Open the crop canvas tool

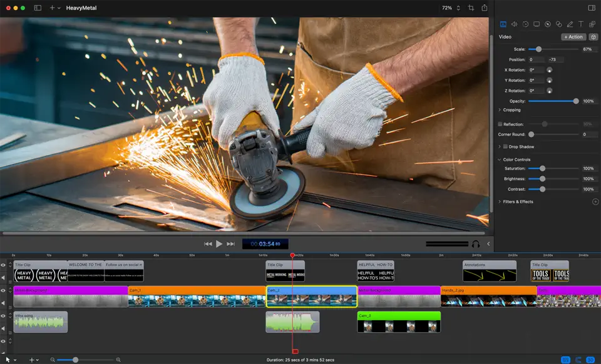[x=471, y=8]
